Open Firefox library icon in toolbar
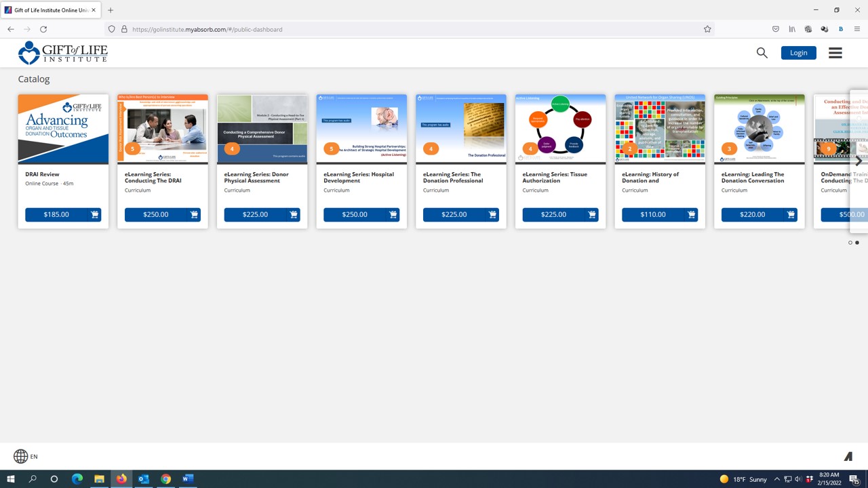The image size is (868, 488). point(792,29)
